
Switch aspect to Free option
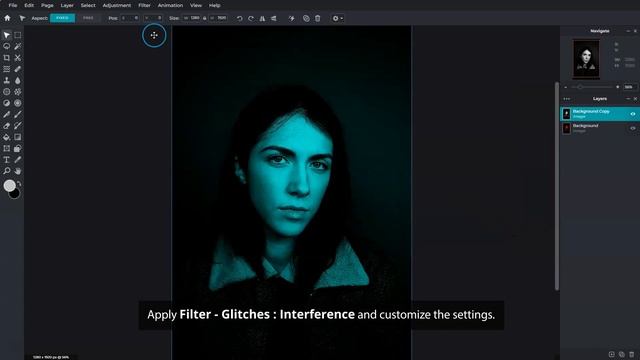pos(88,18)
